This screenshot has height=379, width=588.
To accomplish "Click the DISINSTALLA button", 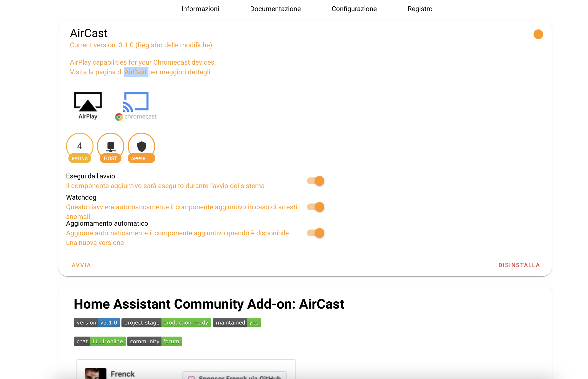I will tap(519, 265).
